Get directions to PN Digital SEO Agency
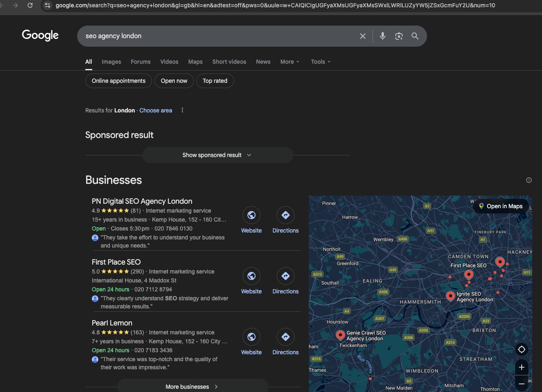This screenshot has width=542, height=392. click(x=286, y=215)
